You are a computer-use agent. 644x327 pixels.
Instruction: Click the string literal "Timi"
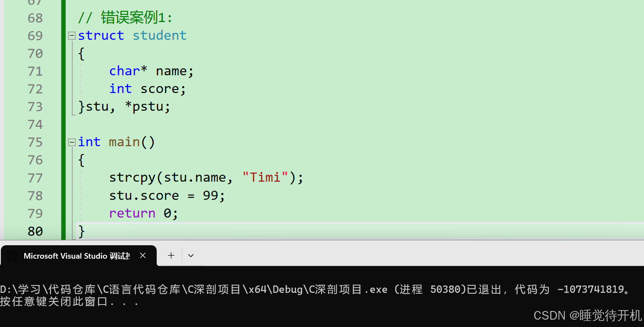[265, 177]
